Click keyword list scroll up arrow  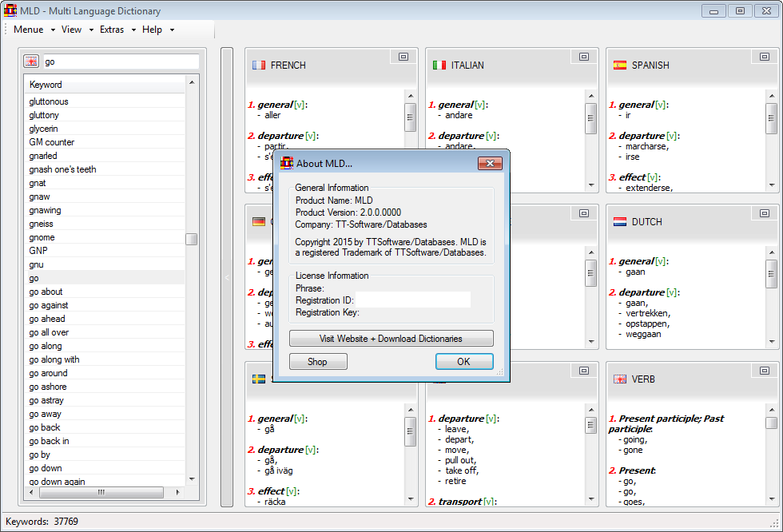coord(191,82)
